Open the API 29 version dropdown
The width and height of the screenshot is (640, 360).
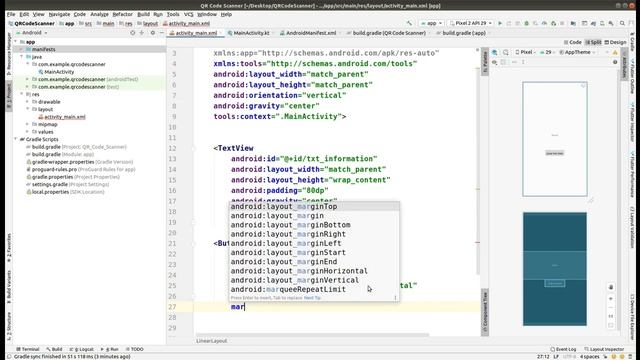click(x=547, y=52)
